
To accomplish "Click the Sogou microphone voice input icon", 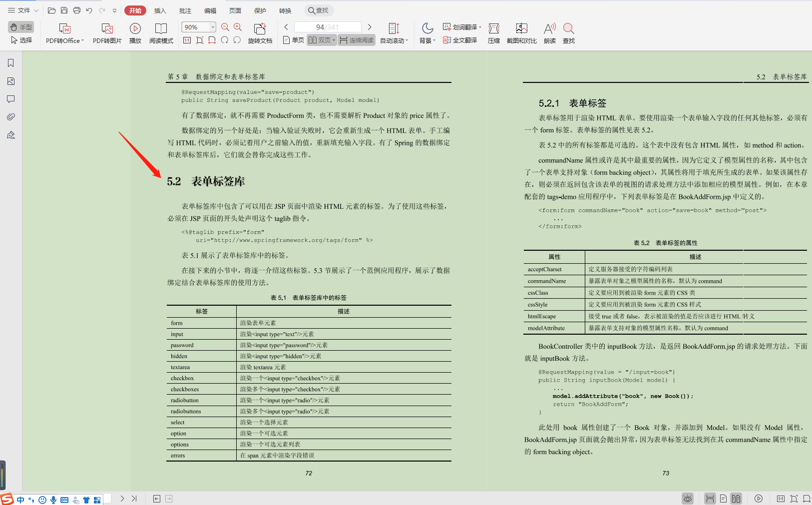I will tap(53, 500).
